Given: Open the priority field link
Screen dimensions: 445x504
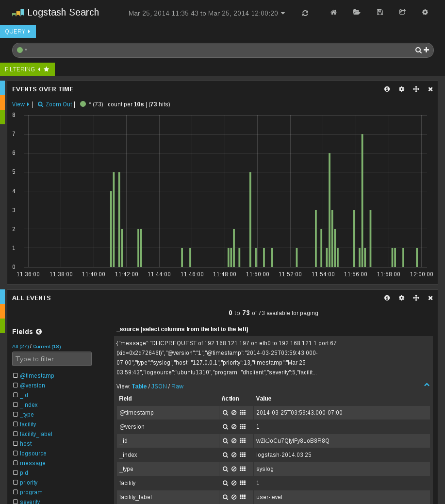Looking at the screenshot, I should (x=29, y=483).
